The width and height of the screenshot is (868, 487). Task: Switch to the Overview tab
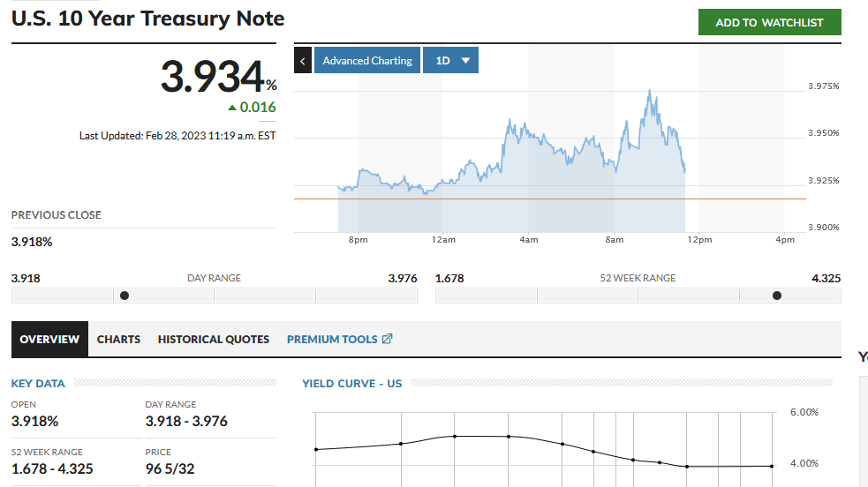(x=49, y=339)
